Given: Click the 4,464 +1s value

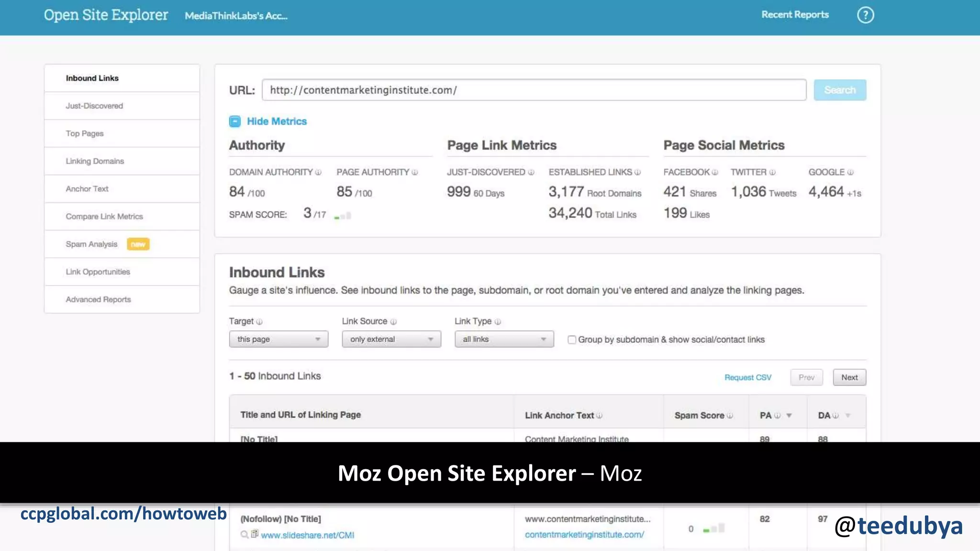Looking at the screenshot, I should (x=835, y=192).
